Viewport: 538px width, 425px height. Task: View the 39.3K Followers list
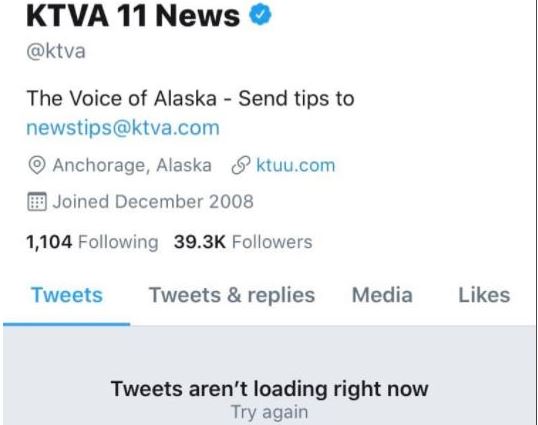[x=243, y=242]
